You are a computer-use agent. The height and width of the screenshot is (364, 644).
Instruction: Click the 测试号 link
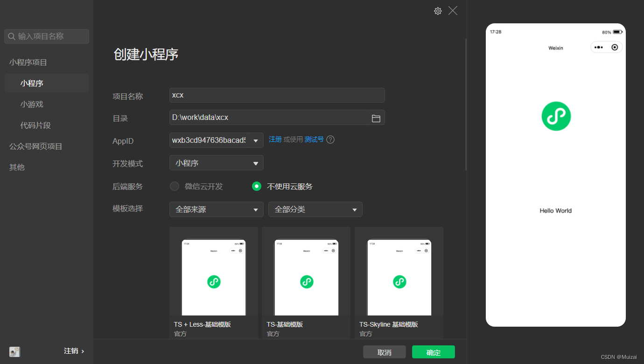[314, 139]
